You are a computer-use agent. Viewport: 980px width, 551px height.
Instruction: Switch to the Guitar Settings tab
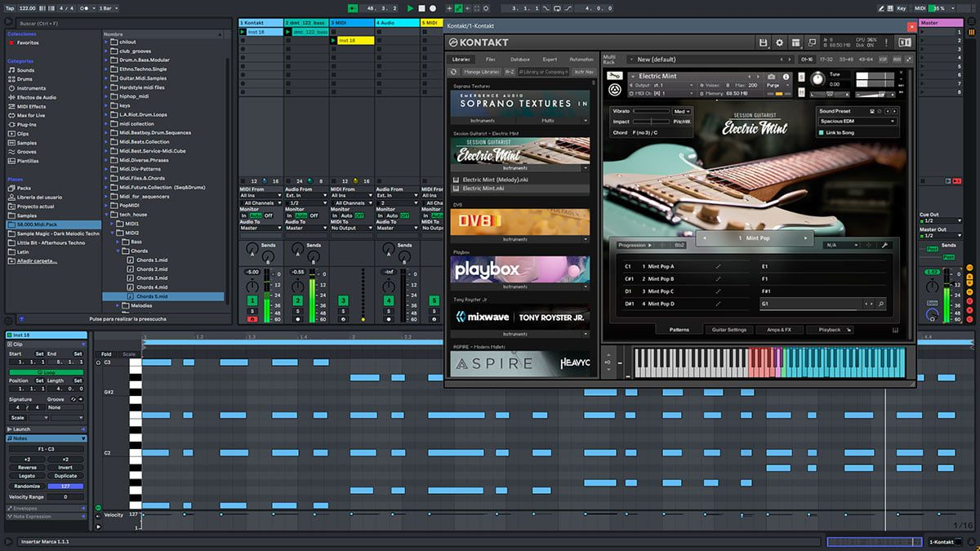point(729,330)
